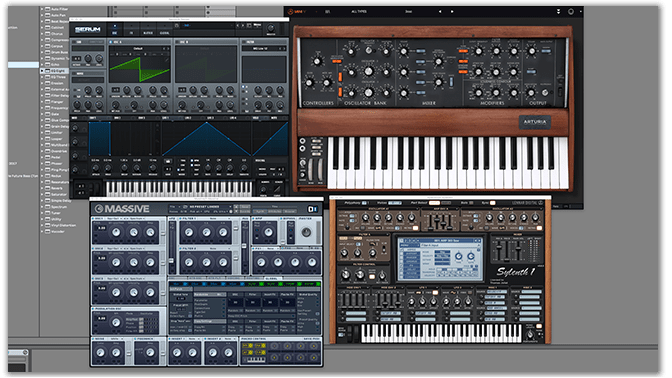Screen dimensions: 672x378
Task: Expand the EQ Eight device in browser
Action: click(42, 71)
